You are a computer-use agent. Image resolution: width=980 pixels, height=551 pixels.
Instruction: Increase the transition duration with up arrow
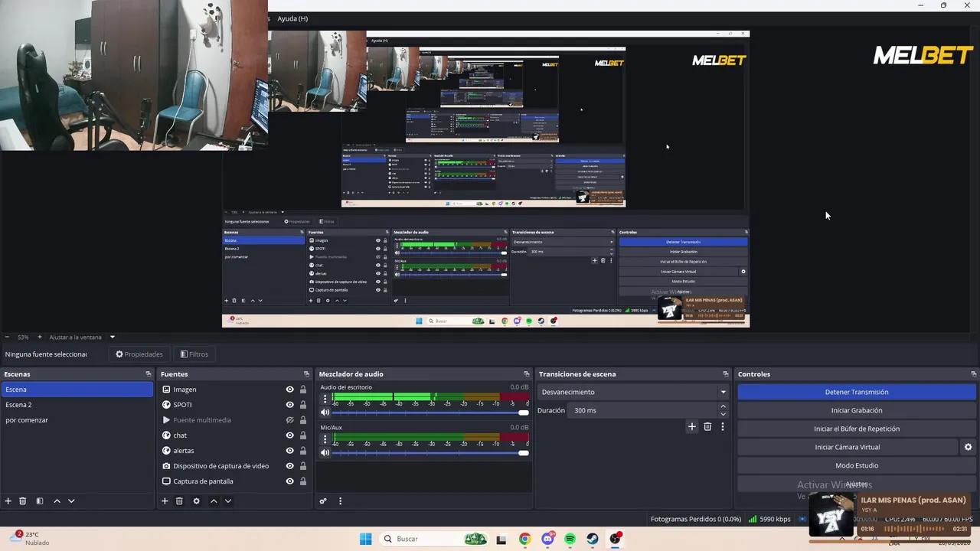[723, 406]
